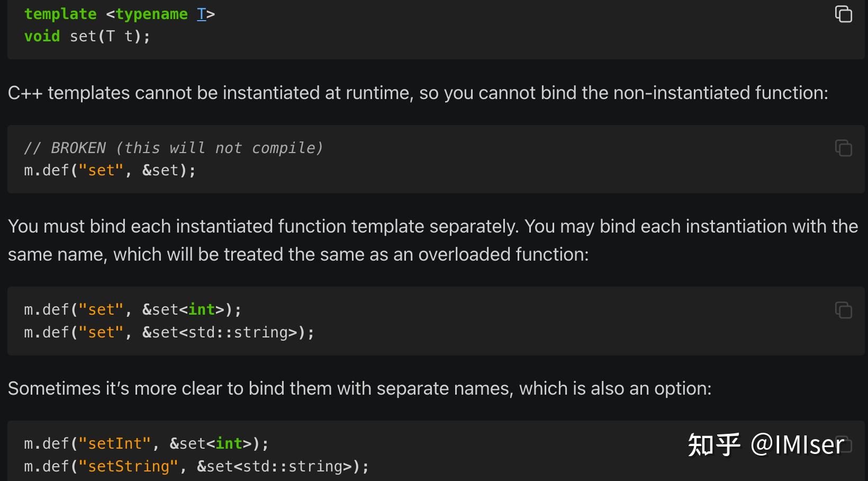The image size is (868, 481).
Task: Click the sentence starting 'Sometimes it's more clear'
Action: [x=359, y=389]
